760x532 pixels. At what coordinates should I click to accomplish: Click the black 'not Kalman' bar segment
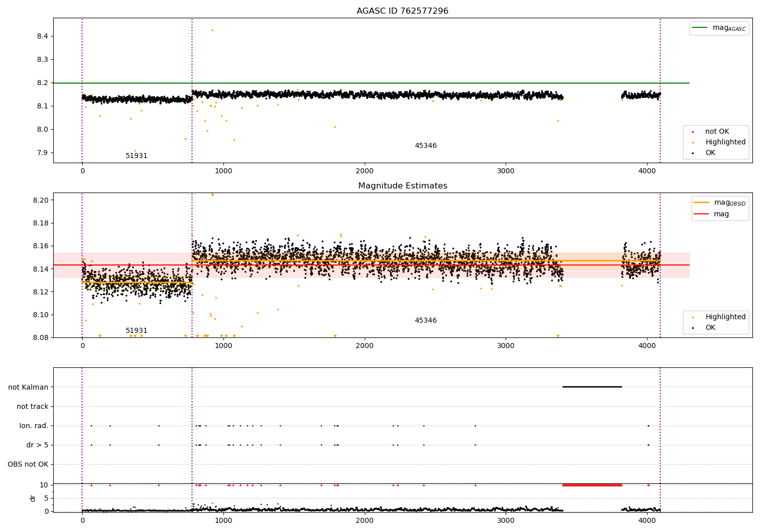(x=592, y=387)
